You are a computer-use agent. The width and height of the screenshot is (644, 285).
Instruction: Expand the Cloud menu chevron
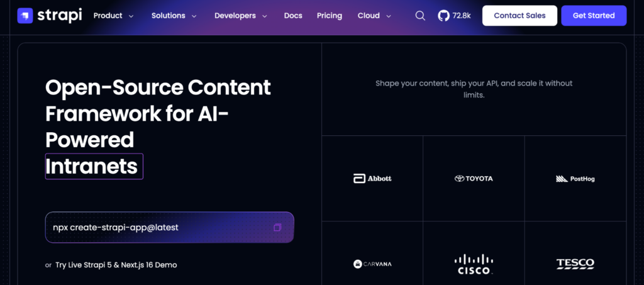[389, 16]
